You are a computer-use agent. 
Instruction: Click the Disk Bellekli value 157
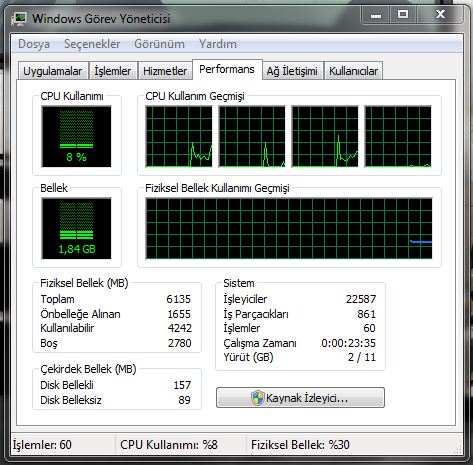(x=182, y=385)
